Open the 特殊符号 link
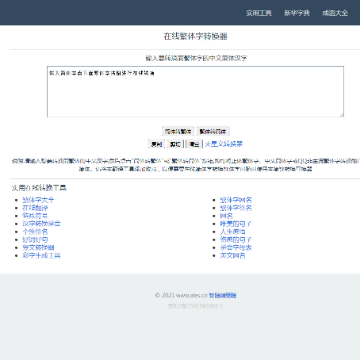 [x=35, y=216]
